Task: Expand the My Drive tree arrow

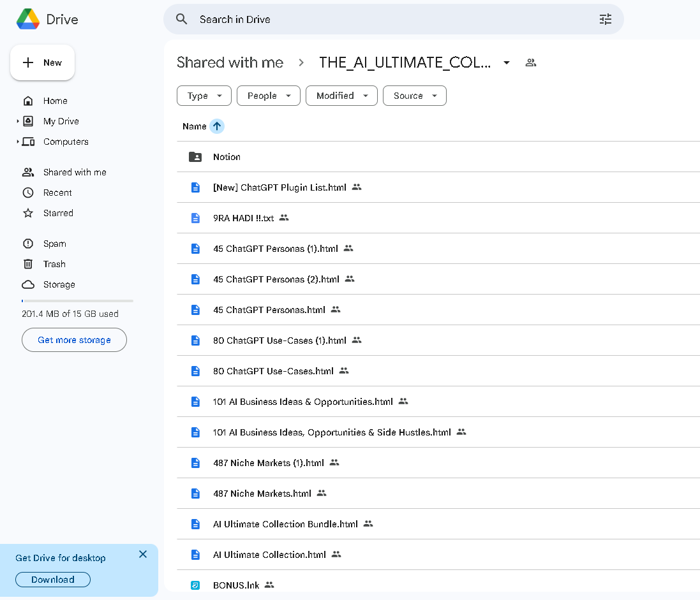Action: coord(18,121)
